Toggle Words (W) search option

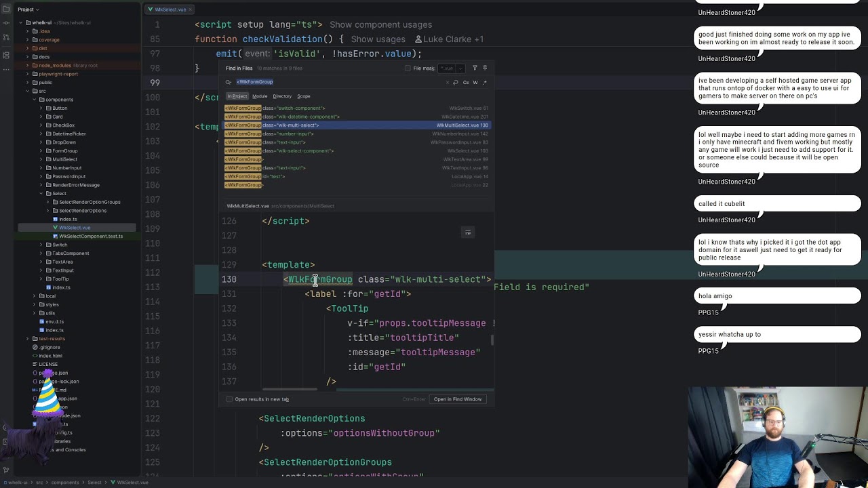tap(475, 83)
